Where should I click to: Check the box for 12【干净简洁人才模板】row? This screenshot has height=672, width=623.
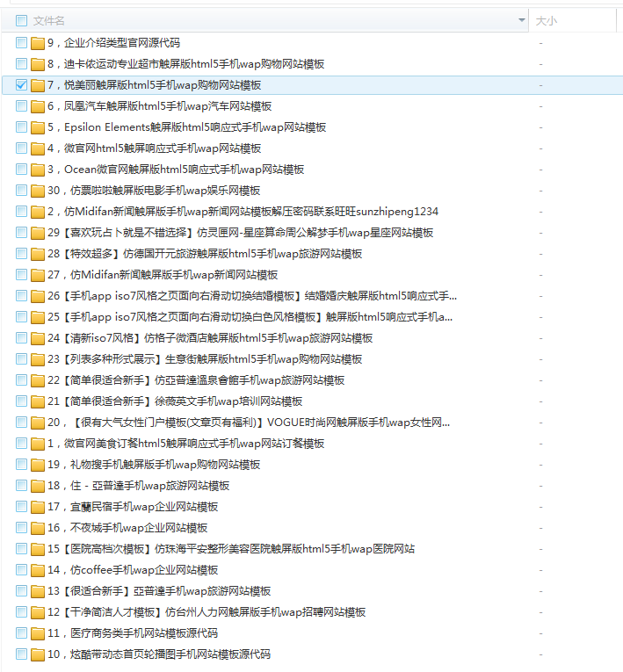point(21,611)
